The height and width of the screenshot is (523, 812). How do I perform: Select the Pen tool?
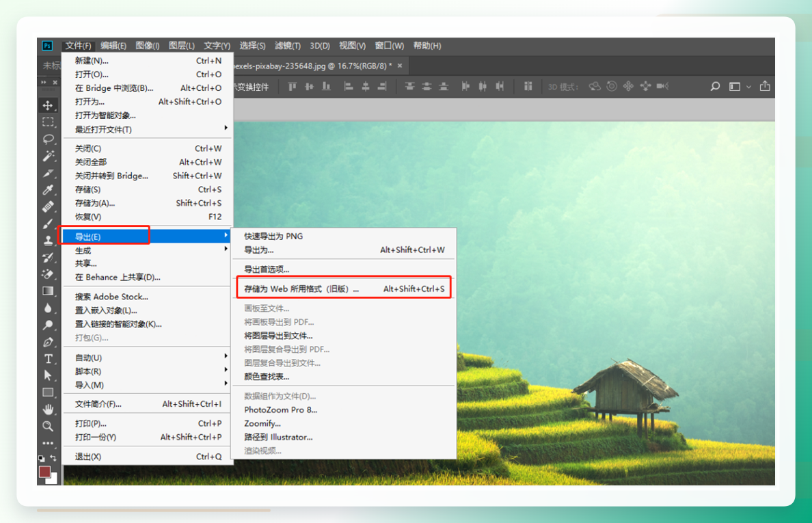pos(48,343)
